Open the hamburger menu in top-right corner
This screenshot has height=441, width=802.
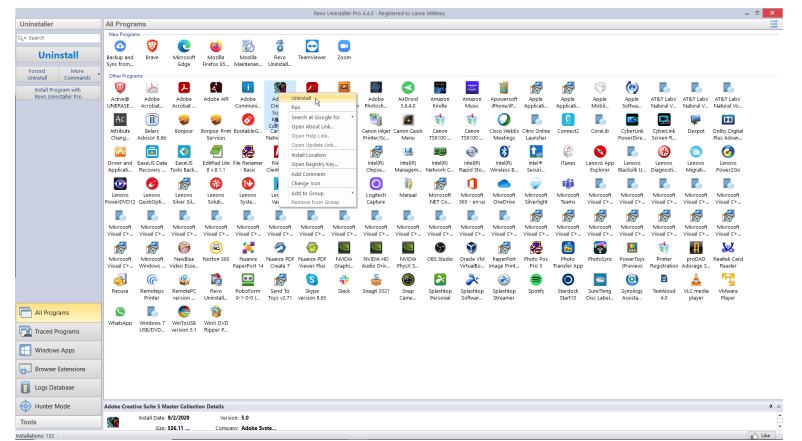790,22
